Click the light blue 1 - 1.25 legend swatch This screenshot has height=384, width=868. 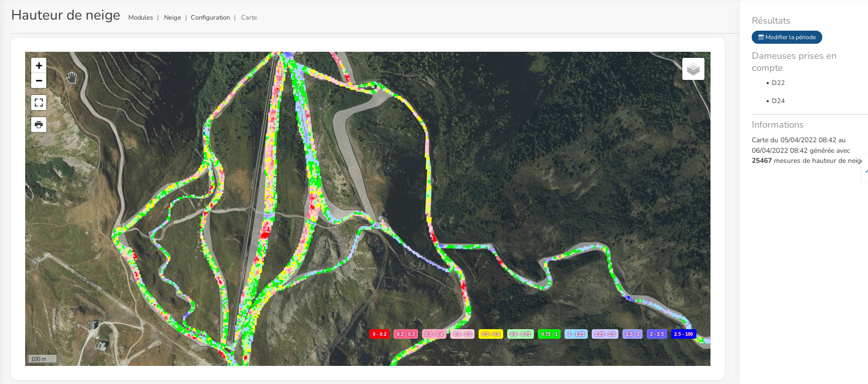pyautogui.click(x=576, y=334)
